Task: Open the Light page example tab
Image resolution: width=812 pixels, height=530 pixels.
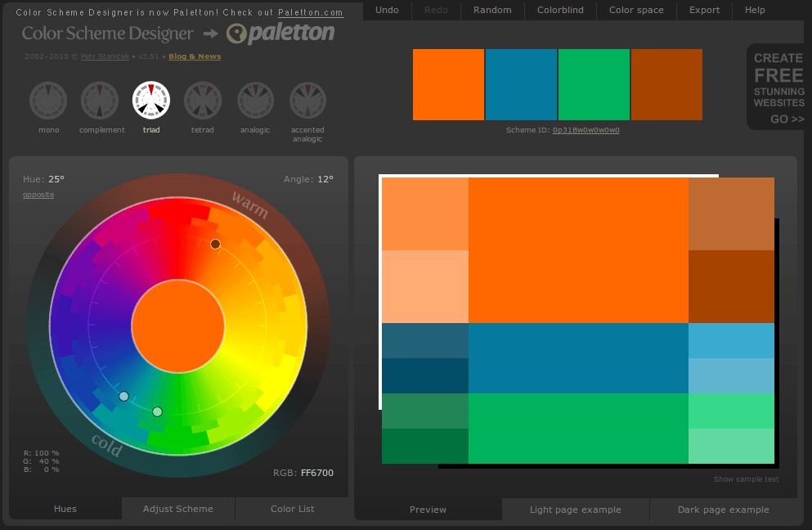Action: point(576,510)
